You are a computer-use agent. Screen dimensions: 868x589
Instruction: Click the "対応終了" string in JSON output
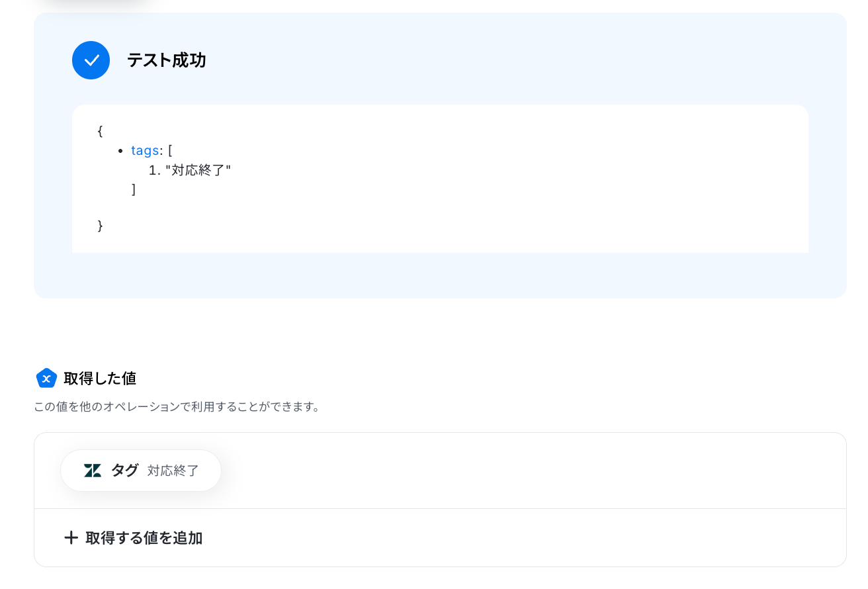(198, 170)
